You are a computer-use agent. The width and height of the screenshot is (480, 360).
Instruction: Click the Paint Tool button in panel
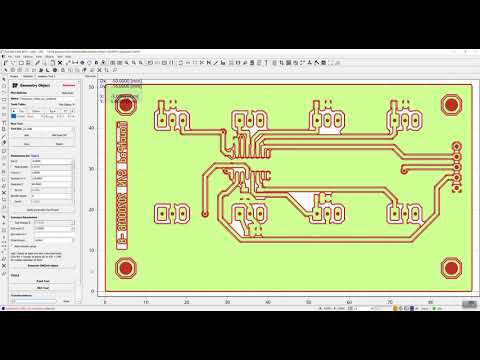pyautogui.click(x=43, y=281)
